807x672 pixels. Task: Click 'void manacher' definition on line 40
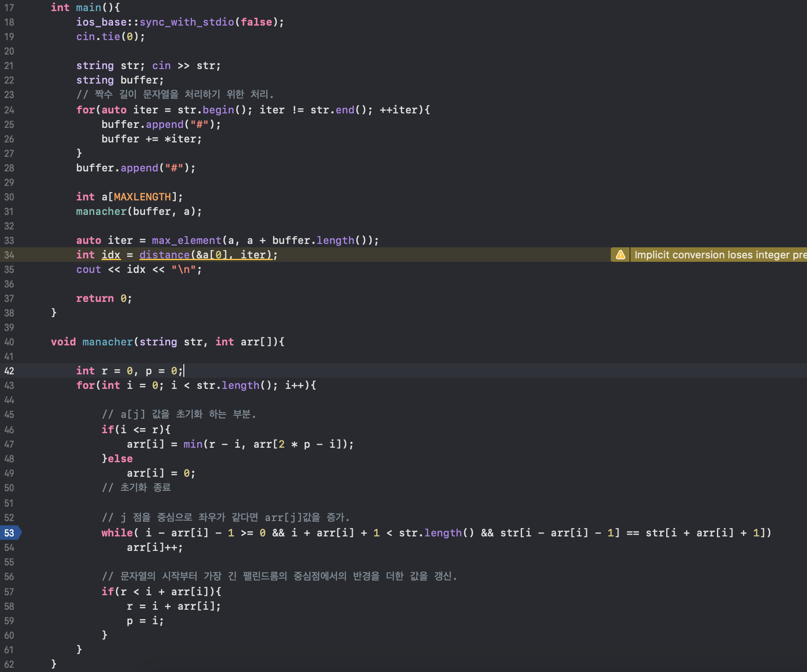[x=92, y=342]
